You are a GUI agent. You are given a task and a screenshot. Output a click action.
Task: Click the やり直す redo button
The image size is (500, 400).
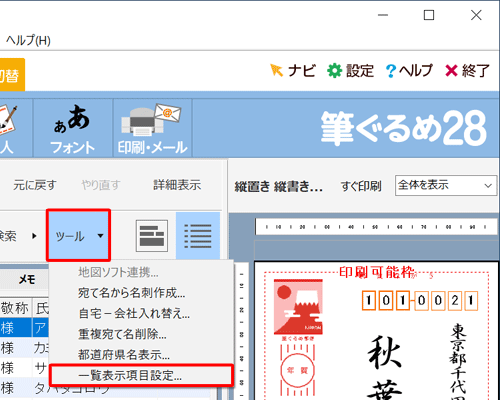[x=101, y=185]
